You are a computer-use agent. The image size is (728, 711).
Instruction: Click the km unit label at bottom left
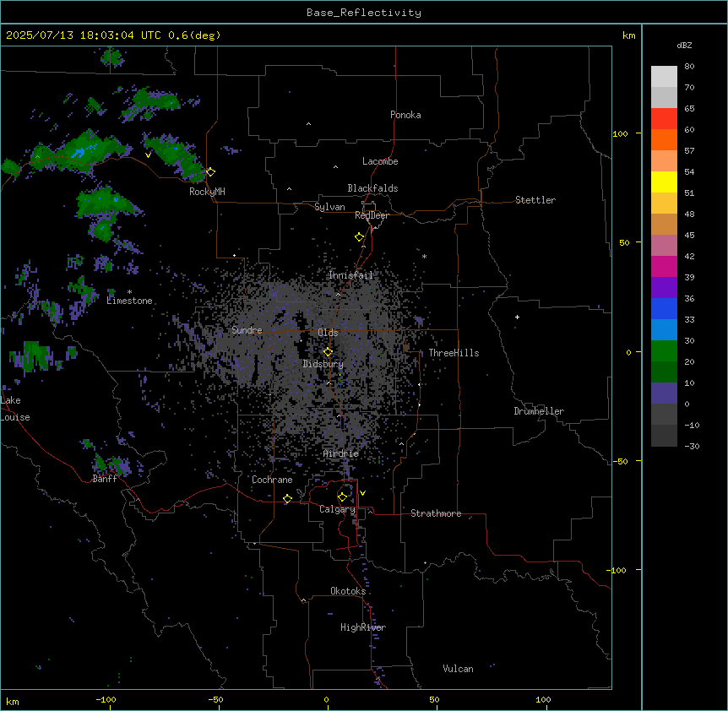[13, 701]
